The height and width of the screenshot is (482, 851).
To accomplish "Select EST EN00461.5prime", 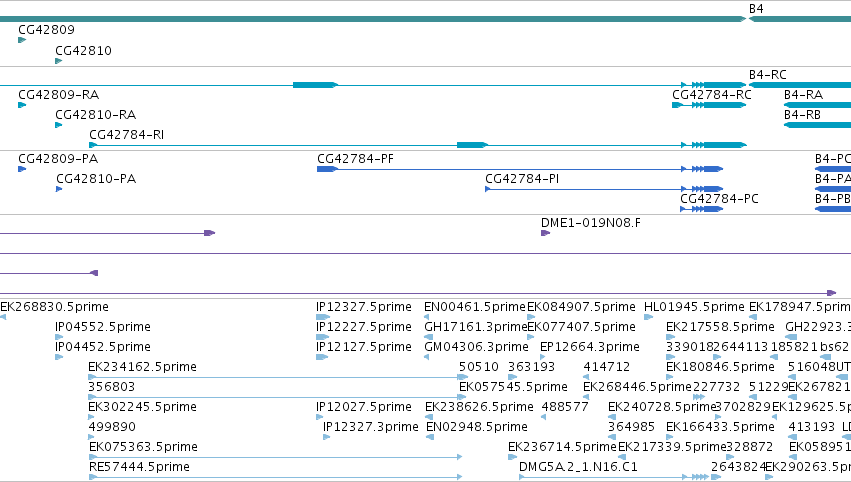I will point(475,307).
